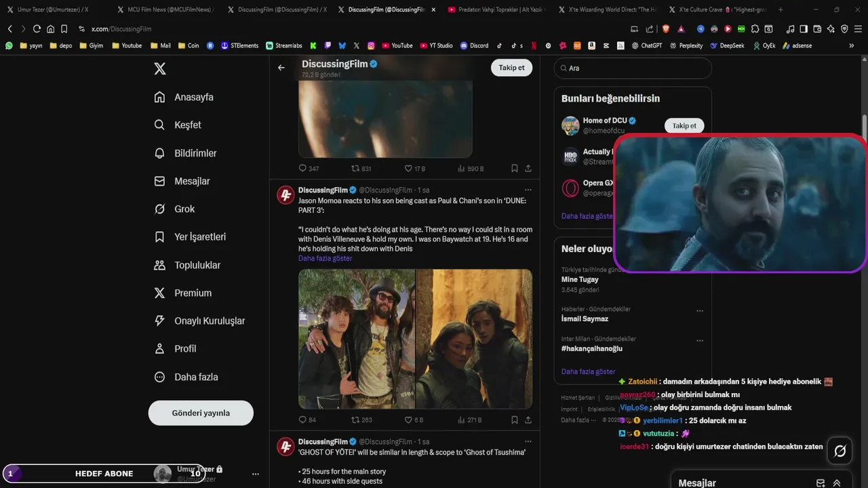Follow Home of DCU with Takip et

coord(684,125)
